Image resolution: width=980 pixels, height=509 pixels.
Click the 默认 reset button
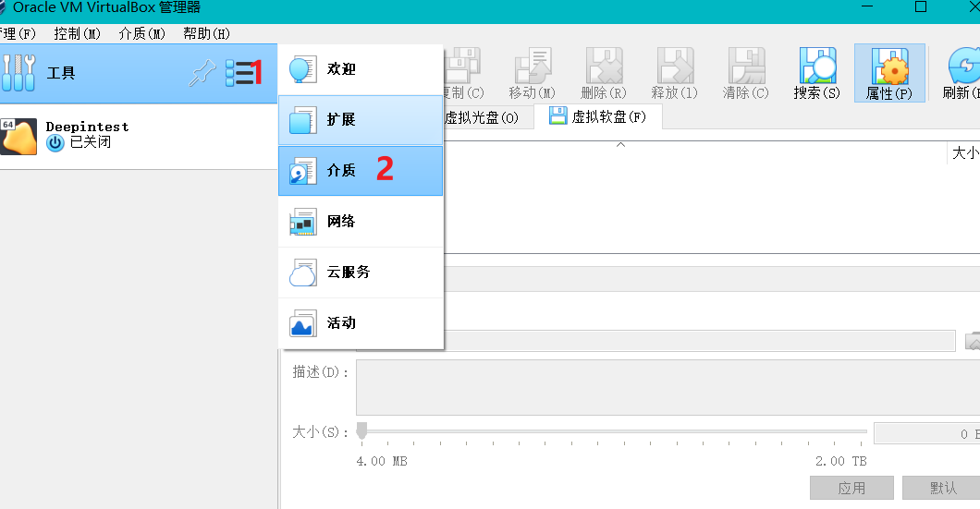click(x=941, y=488)
